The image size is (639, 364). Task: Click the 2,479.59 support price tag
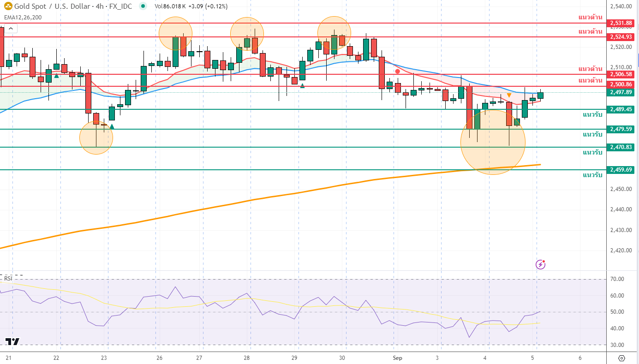coord(621,129)
